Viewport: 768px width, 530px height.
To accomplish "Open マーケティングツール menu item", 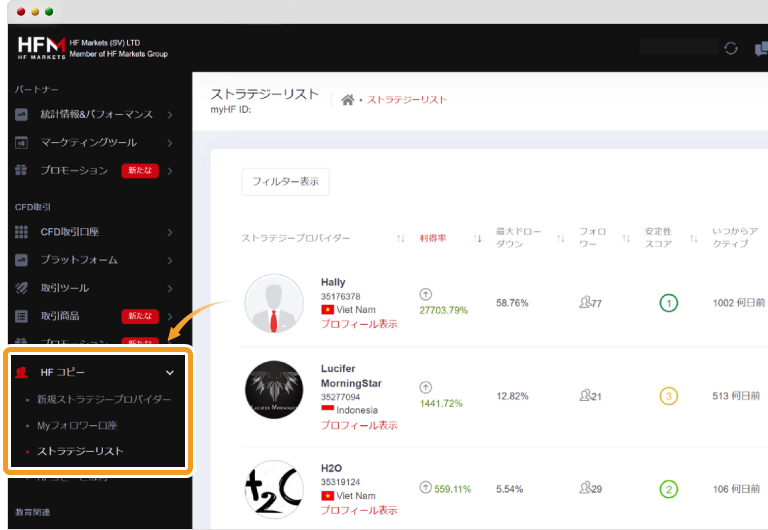I will pyautogui.click(x=89, y=143).
